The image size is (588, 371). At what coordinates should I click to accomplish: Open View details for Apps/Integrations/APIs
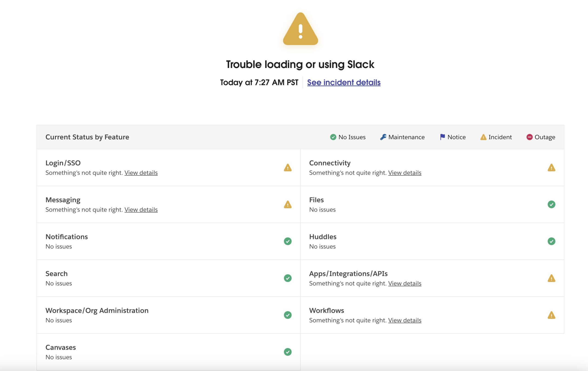405,283
